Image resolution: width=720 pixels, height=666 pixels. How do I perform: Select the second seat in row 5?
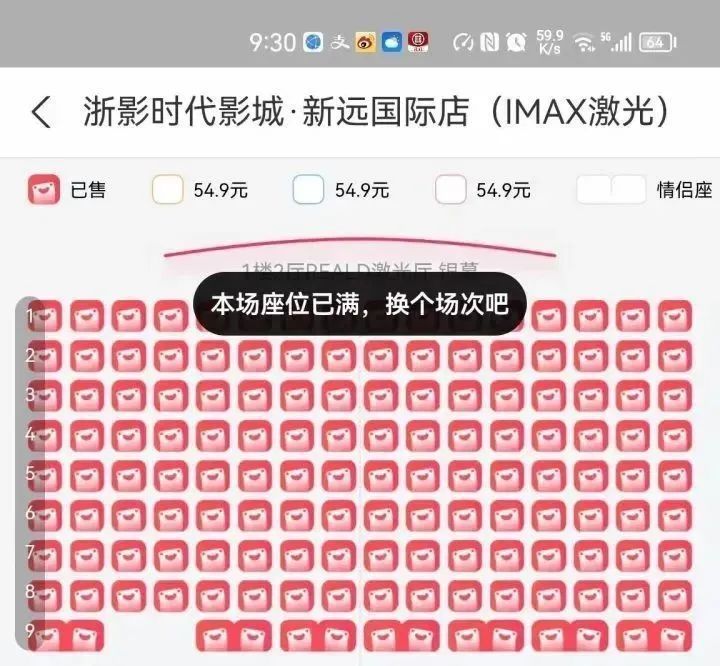[x=87, y=476]
